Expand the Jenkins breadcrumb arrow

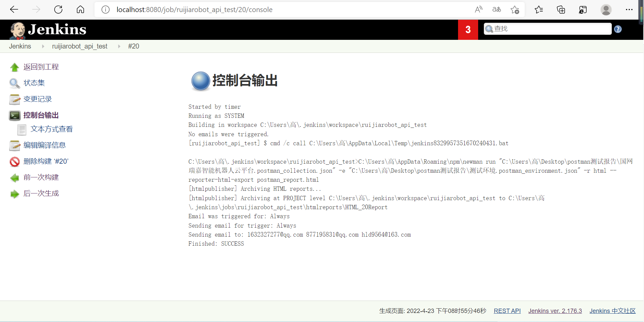[43, 46]
